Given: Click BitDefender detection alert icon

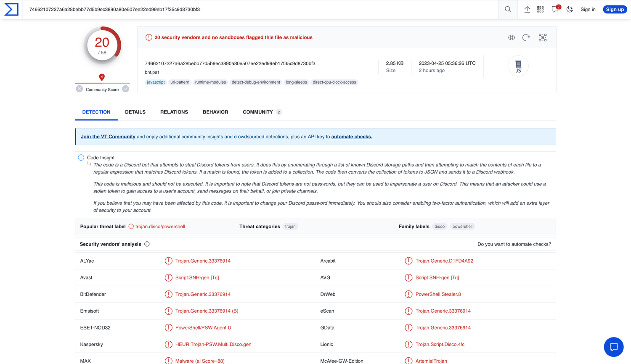Looking at the screenshot, I should click(x=168, y=294).
